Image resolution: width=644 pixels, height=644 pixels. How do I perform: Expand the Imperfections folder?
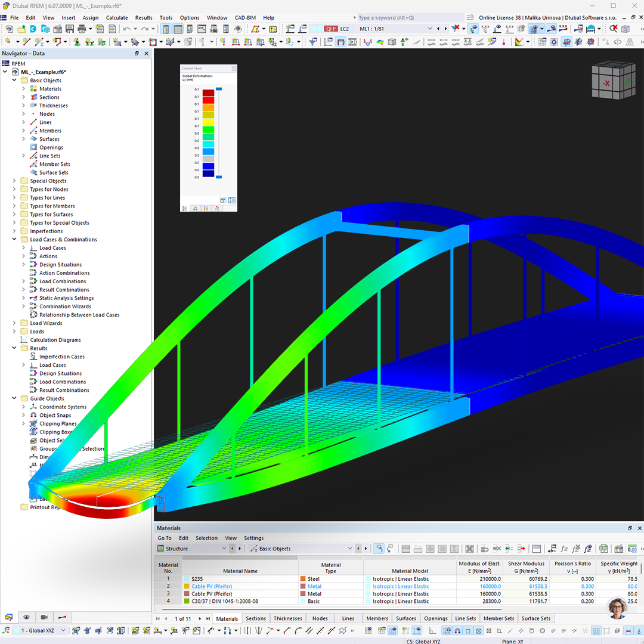(14, 231)
